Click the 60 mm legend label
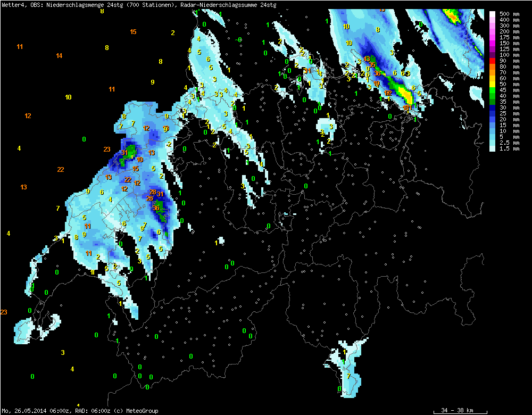This screenshot has height=415, width=532. [509, 78]
